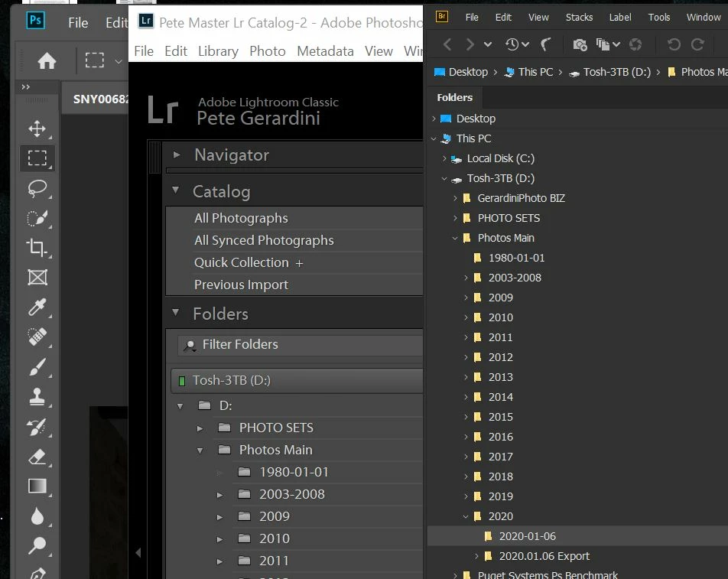Collapse the Lightroom Folders panel
Viewport: 728px width, 579px height.
point(176,313)
